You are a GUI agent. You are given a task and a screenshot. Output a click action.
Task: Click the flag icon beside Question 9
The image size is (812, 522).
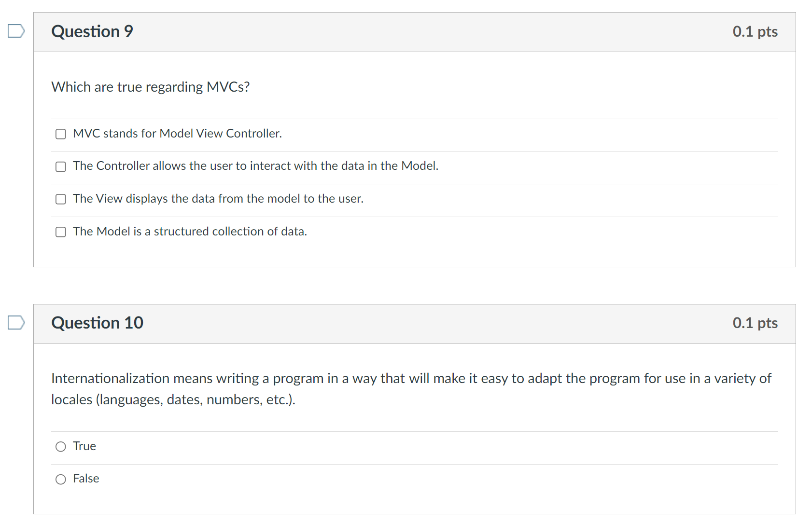click(x=16, y=31)
